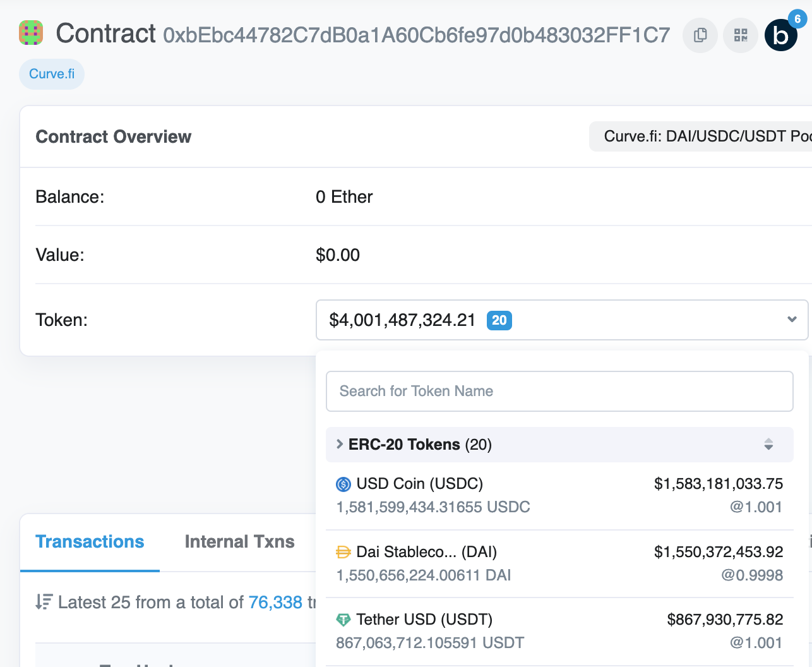Expand the ERC-20 Tokens chevron
The height and width of the screenshot is (667, 812).
340,444
